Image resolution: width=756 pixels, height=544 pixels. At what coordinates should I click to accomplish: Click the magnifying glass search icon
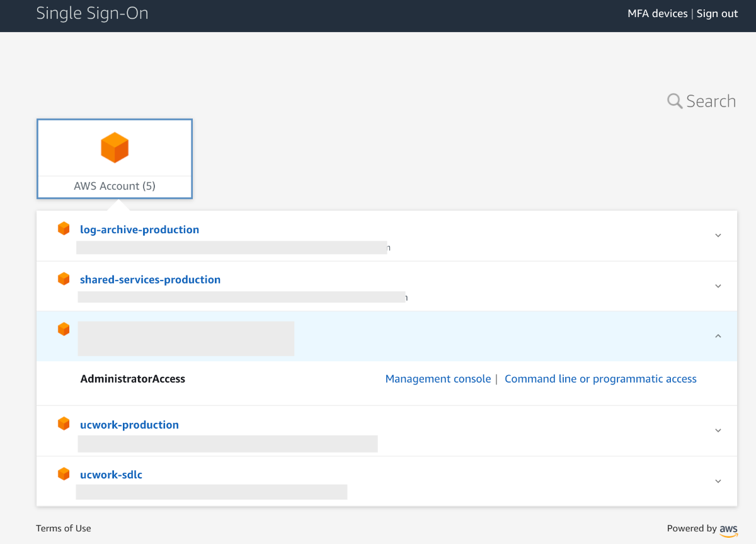pyautogui.click(x=675, y=101)
